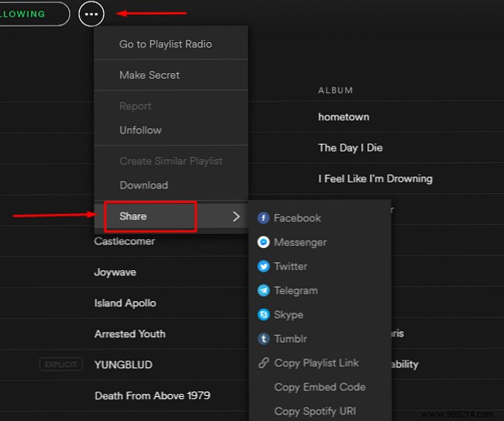This screenshot has width=504, height=421.
Task: Select Create Similar Playlist
Action: (171, 161)
